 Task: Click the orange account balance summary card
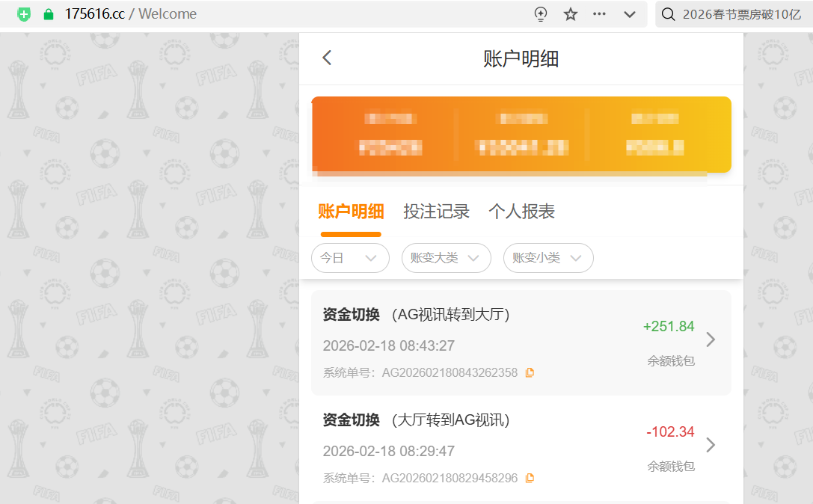click(521, 135)
